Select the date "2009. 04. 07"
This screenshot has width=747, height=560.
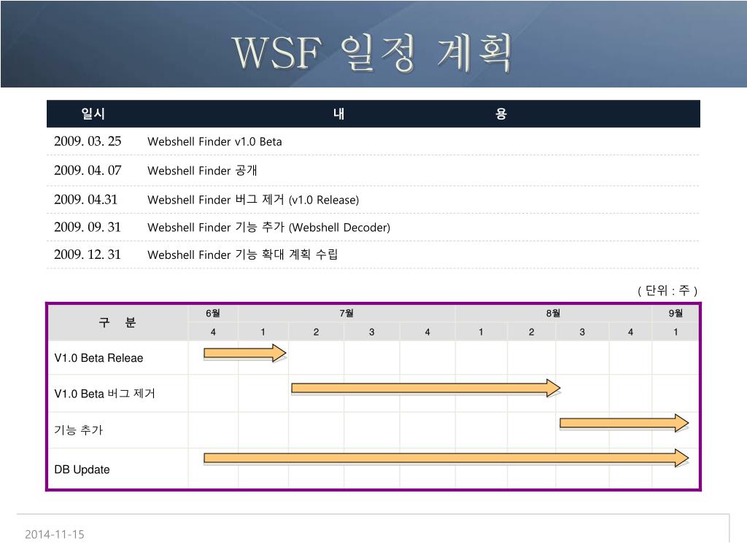88,171
